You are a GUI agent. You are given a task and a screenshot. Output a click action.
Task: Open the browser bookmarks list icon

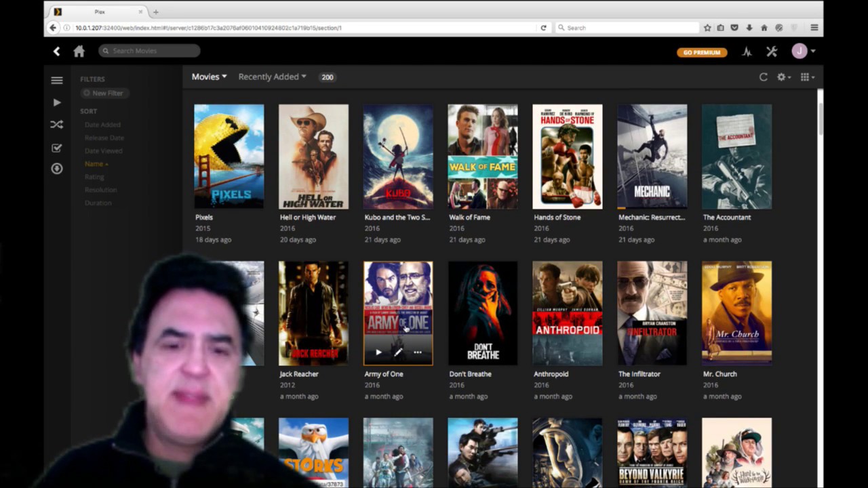pos(721,28)
